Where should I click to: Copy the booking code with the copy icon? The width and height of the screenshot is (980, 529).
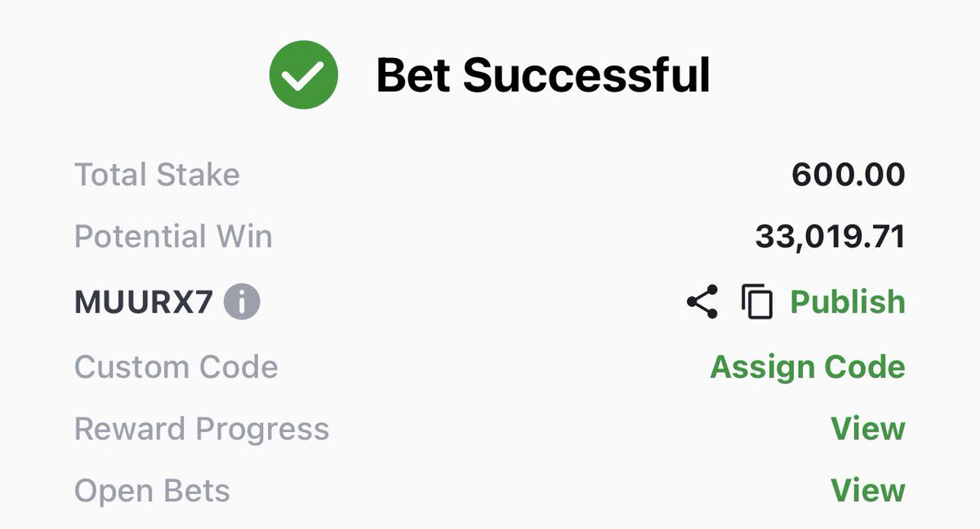click(x=757, y=302)
